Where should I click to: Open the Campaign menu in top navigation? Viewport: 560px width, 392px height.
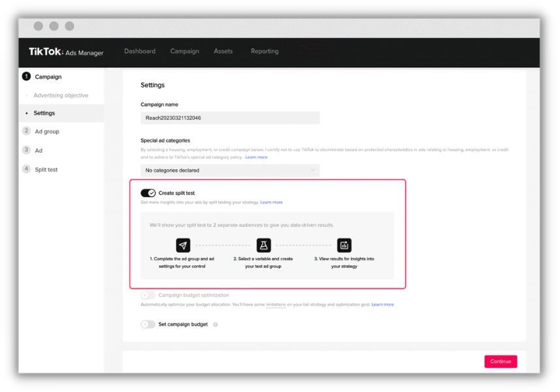click(184, 52)
